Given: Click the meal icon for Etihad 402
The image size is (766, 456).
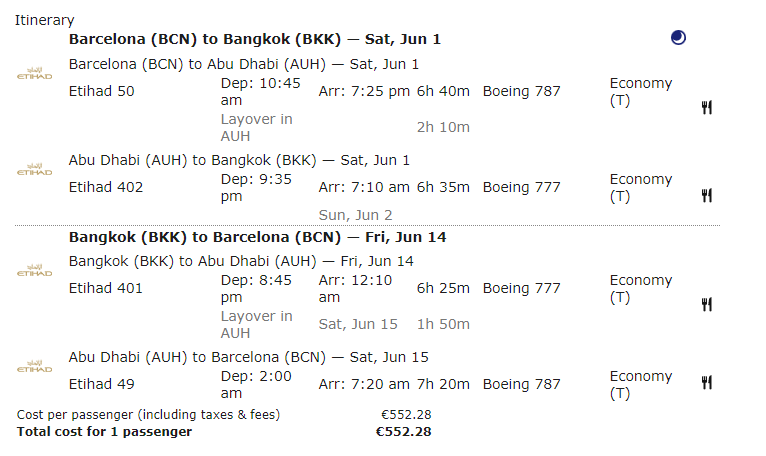Looking at the screenshot, I should pyautogui.click(x=706, y=196).
